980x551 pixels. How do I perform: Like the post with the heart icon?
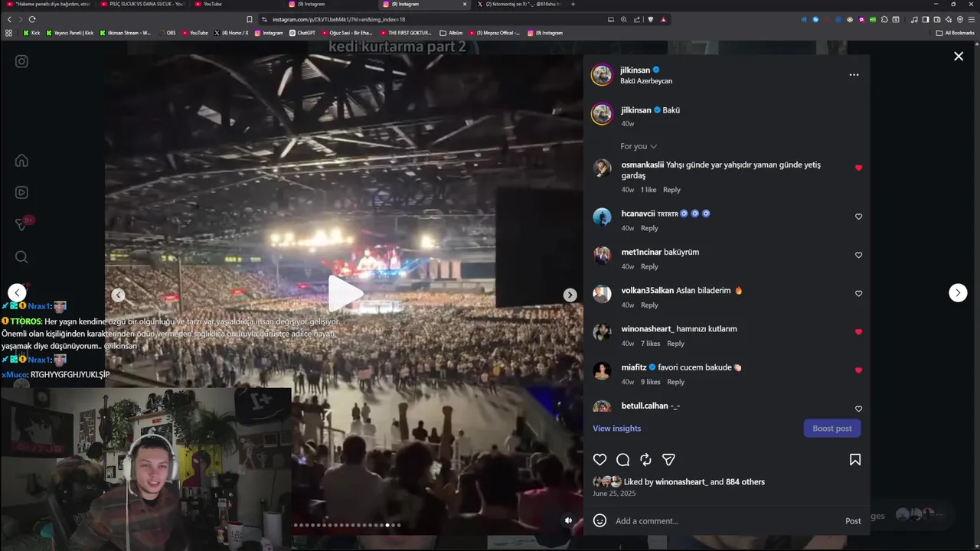tap(599, 460)
